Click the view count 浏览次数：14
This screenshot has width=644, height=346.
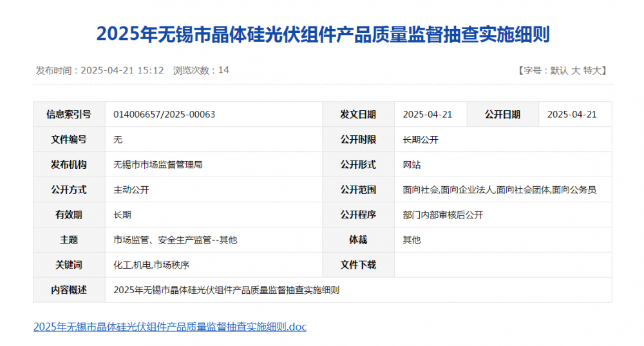click(x=201, y=70)
